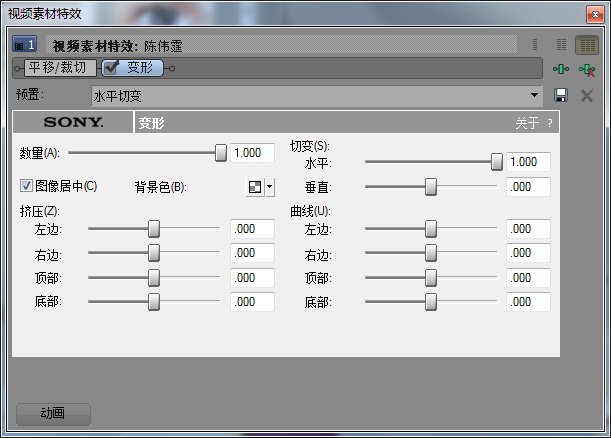Save the preset with the floppy disk icon

[561, 95]
